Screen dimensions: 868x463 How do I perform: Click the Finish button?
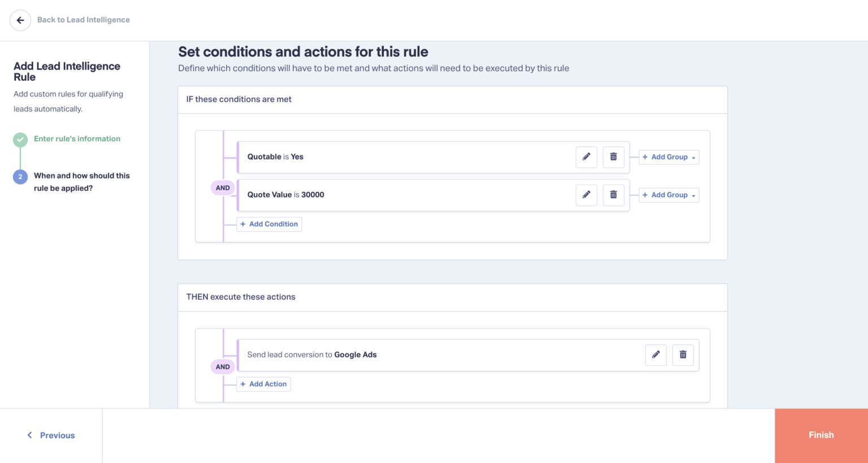821,435
